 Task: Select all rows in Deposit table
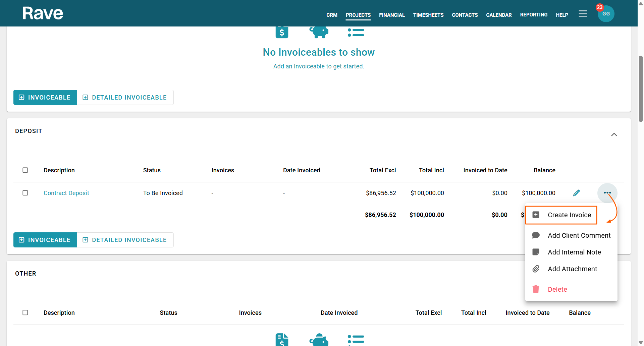tap(25, 170)
